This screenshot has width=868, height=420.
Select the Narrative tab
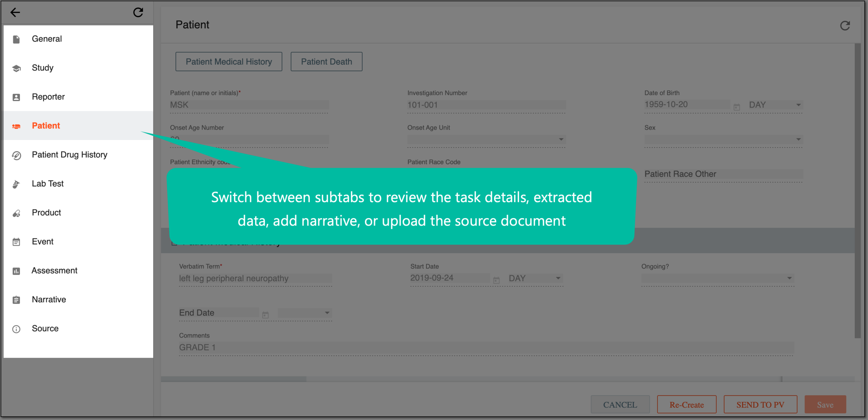coord(78,299)
